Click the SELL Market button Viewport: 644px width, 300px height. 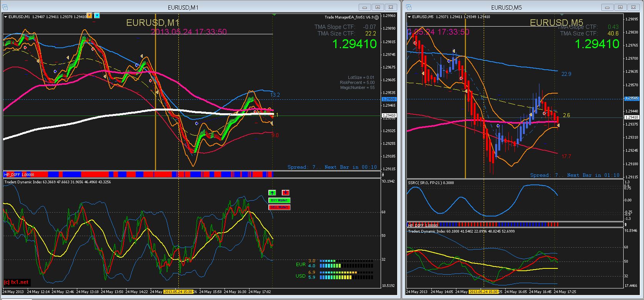point(279,207)
